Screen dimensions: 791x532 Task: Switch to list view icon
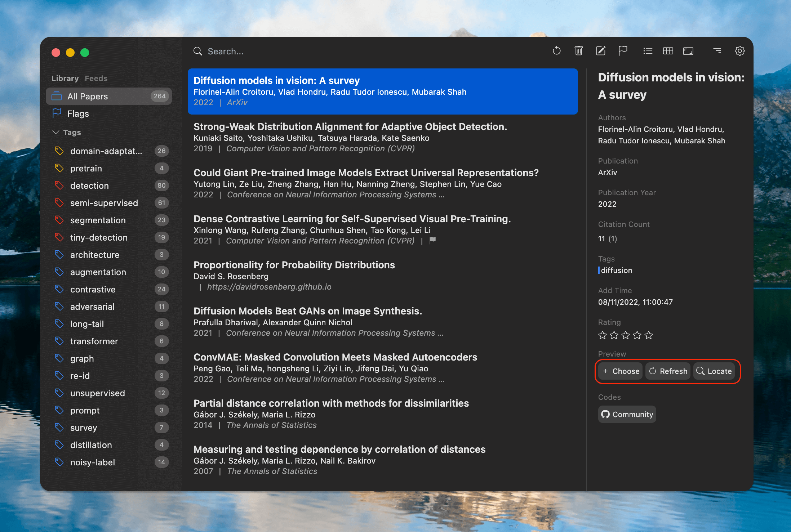pos(648,51)
